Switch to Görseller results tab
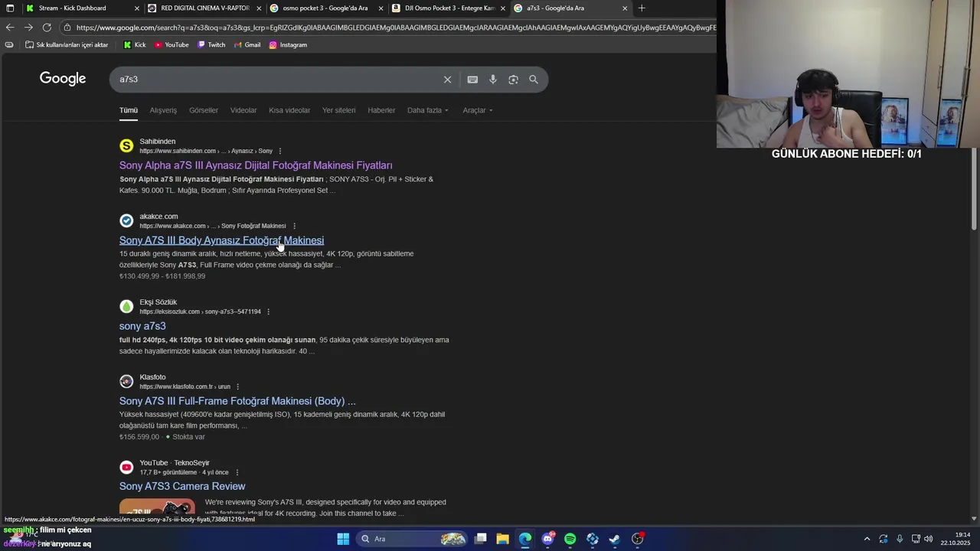The height and width of the screenshot is (551, 980). click(204, 110)
